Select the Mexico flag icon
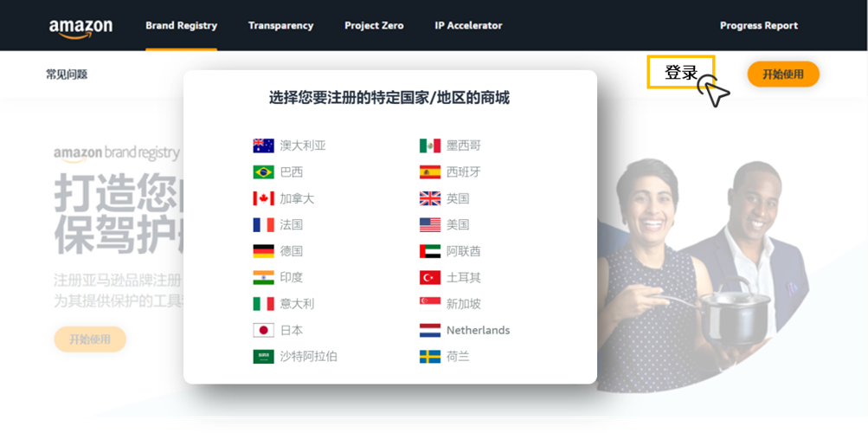The width and height of the screenshot is (868, 433). coord(430,145)
